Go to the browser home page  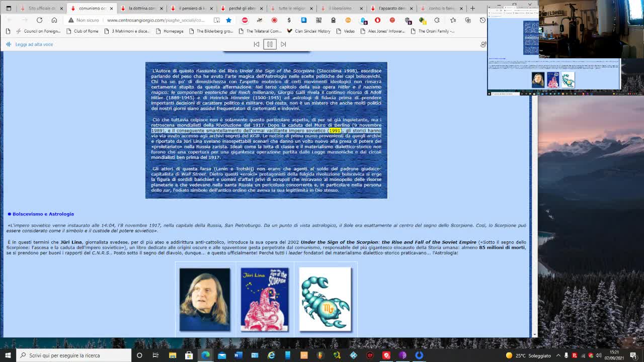[x=54, y=20]
